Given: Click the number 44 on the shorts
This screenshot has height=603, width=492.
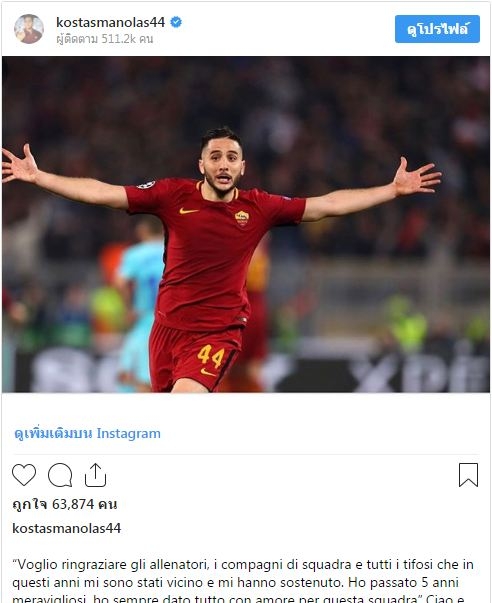Looking at the screenshot, I should [x=210, y=356].
